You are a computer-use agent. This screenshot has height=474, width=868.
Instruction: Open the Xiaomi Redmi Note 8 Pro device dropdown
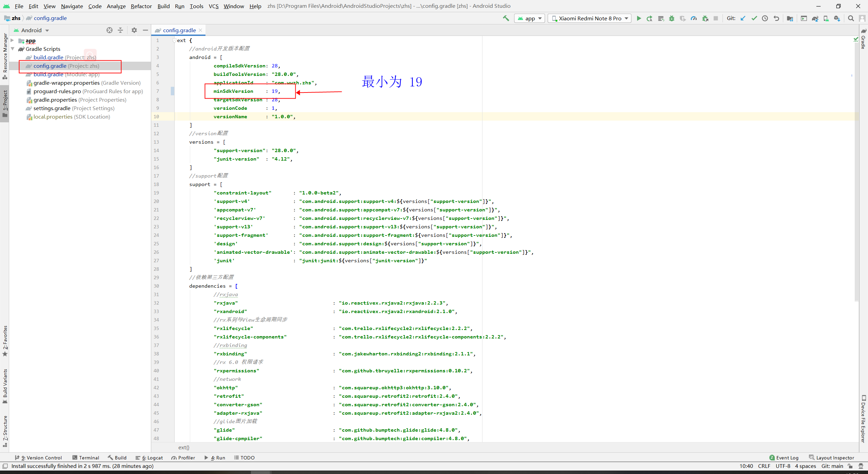(x=589, y=18)
